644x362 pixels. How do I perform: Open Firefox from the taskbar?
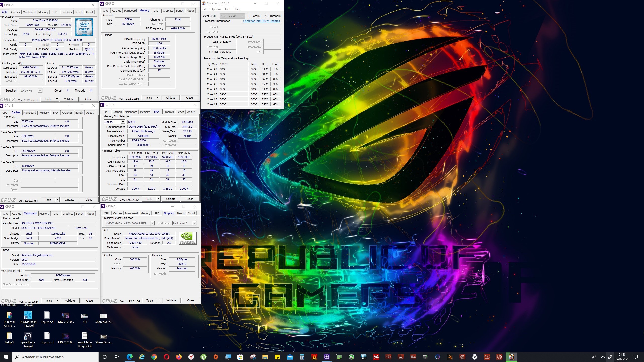pyautogui.click(x=179, y=357)
